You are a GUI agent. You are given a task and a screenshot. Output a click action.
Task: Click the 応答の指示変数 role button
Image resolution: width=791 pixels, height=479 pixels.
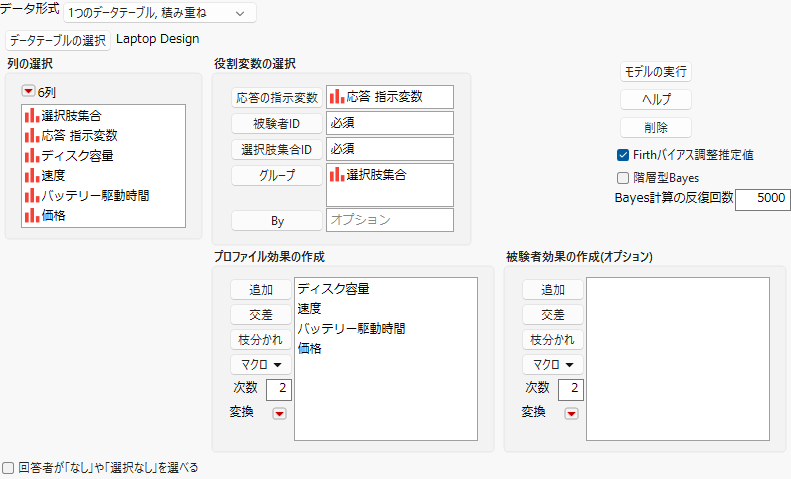277,97
